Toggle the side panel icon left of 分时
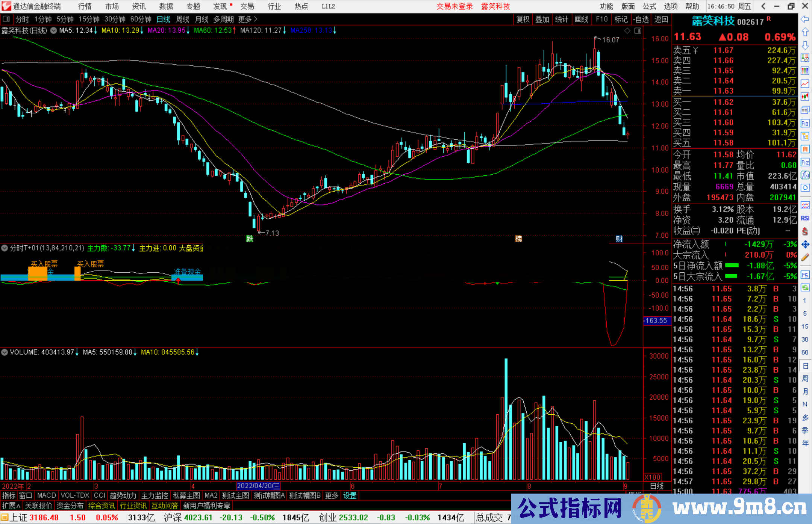This screenshot has width=812, height=524. click(x=6, y=19)
